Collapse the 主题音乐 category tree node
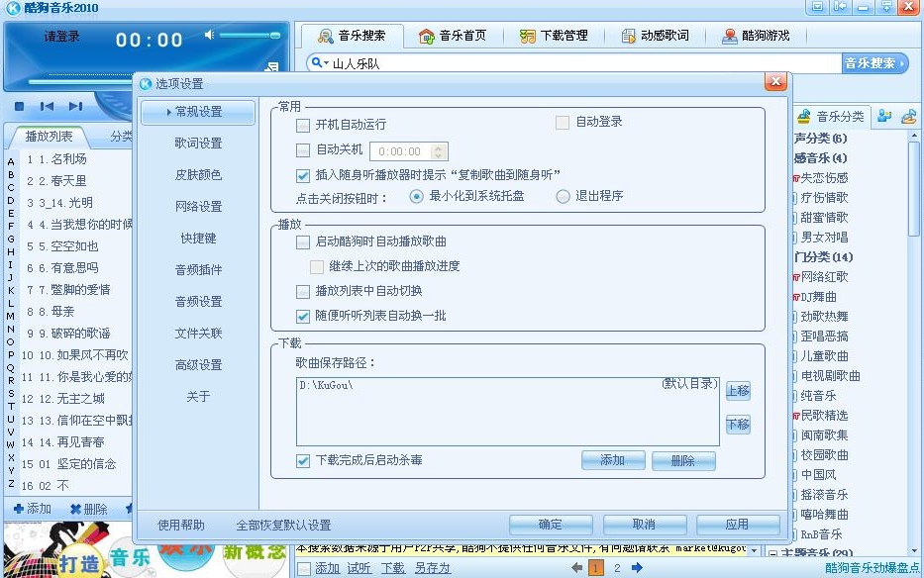924x578 pixels. 772,553
